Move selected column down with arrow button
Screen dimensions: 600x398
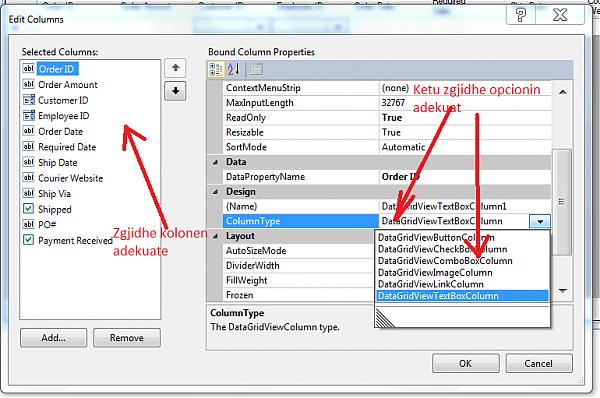click(175, 91)
